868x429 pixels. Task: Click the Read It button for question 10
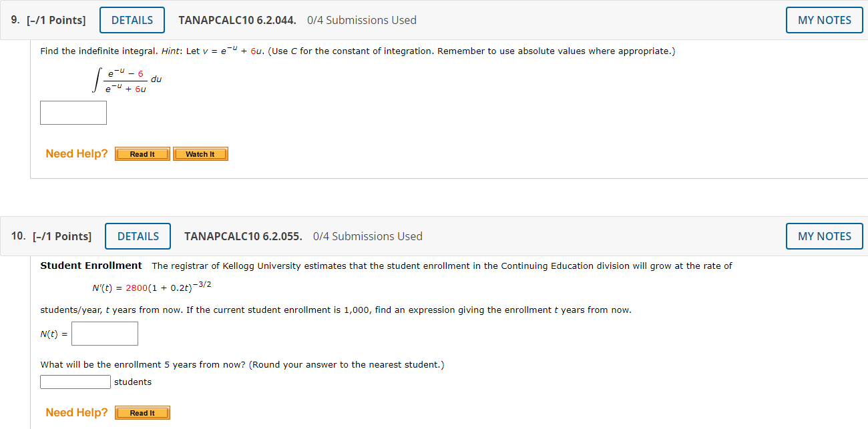(x=142, y=412)
